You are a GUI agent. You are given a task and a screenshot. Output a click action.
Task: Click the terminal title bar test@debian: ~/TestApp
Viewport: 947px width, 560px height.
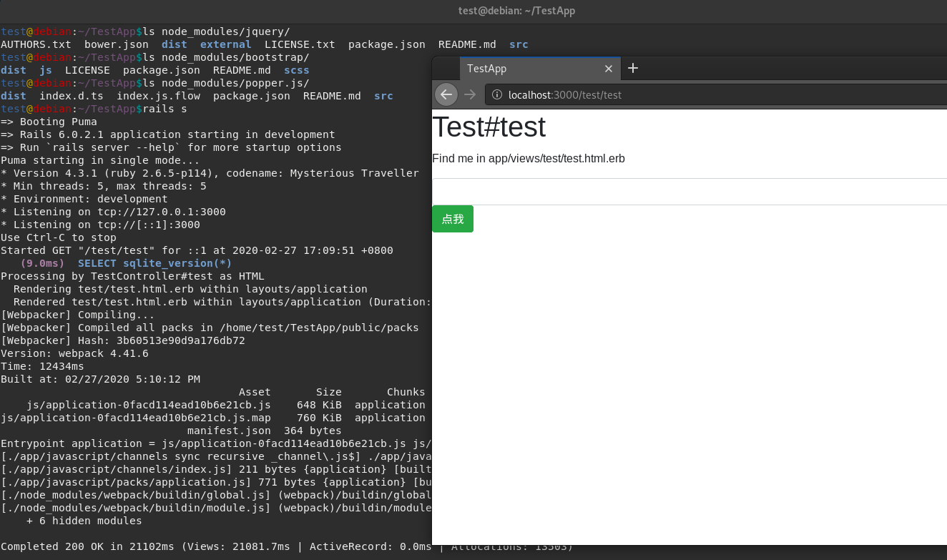516,11
